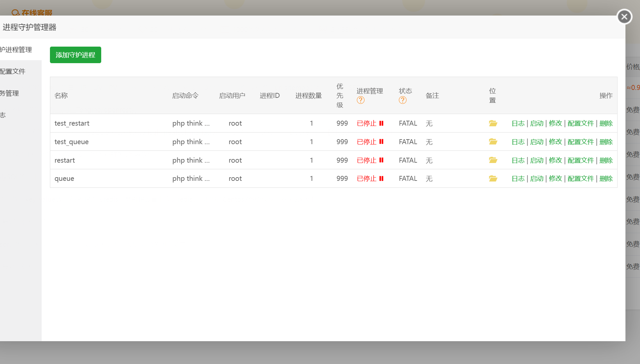This screenshot has width=640, height=364.
Task: Click 添加守护进程 green button
Action: point(75,55)
